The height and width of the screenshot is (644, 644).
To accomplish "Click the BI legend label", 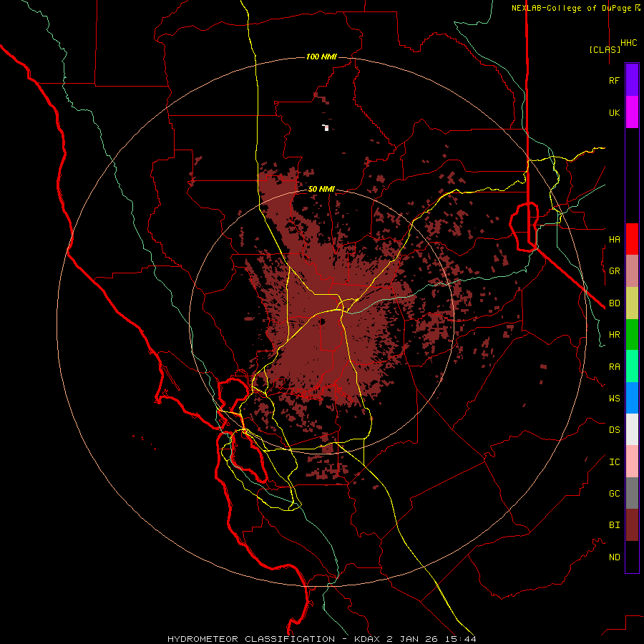I will pos(614,525).
